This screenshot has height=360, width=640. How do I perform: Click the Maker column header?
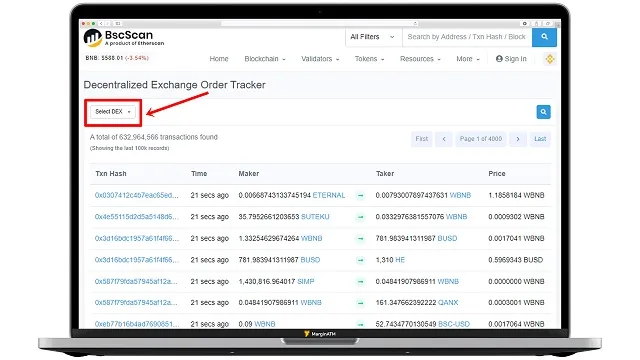point(249,174)
